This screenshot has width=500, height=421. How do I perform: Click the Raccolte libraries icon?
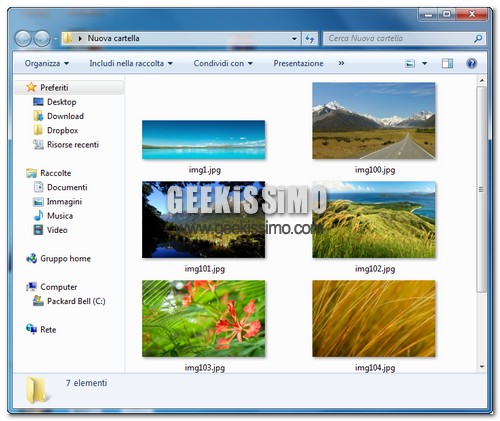pos(31,173)
